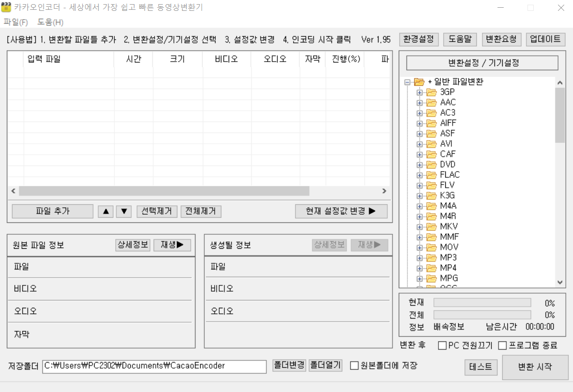
Task: Click the 폴더열기 button
Action: [x=325, y=365]
